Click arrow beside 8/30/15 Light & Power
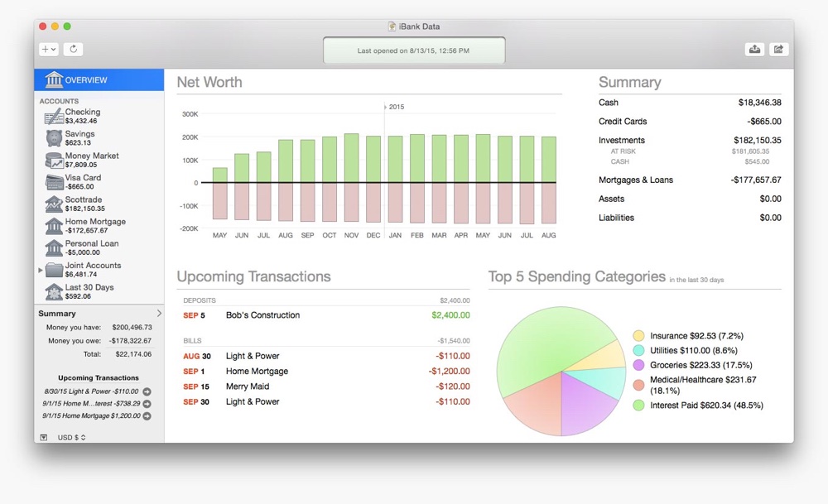Viewport: 828px width, 504px height. (147, 391)
